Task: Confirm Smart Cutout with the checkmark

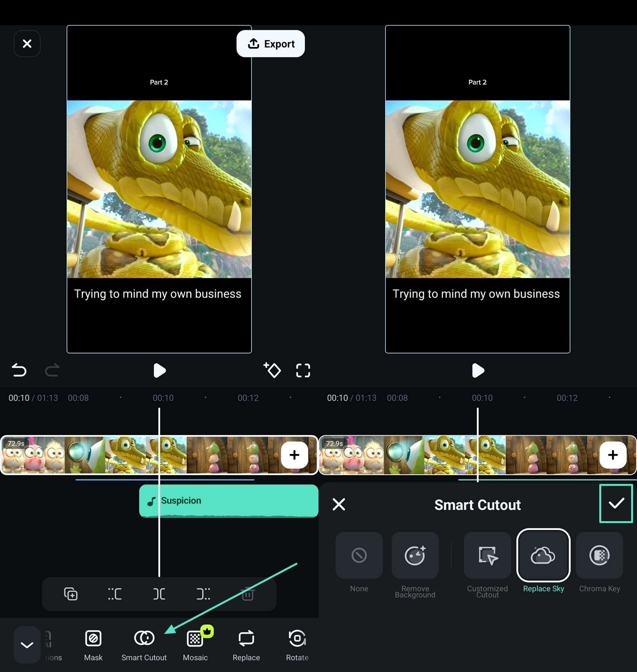Action: 616,504
